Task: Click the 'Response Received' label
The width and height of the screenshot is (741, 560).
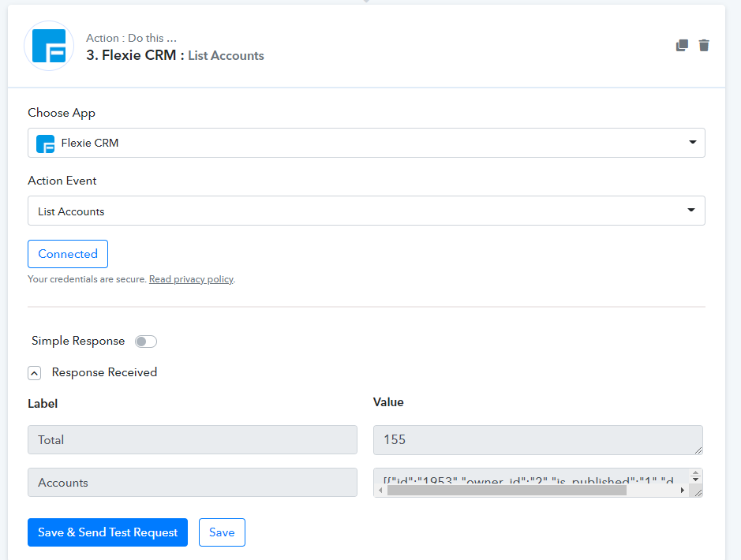Action: pyautogui.click(x=104, y=372)
